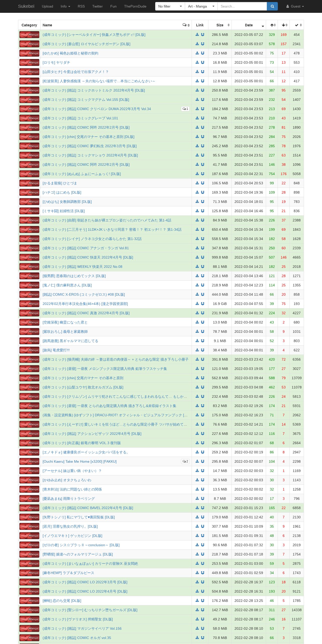The image size is (322, 644).
Task: Click magnet link in 184.2 MiB row
Action: (x=203, y=109)
